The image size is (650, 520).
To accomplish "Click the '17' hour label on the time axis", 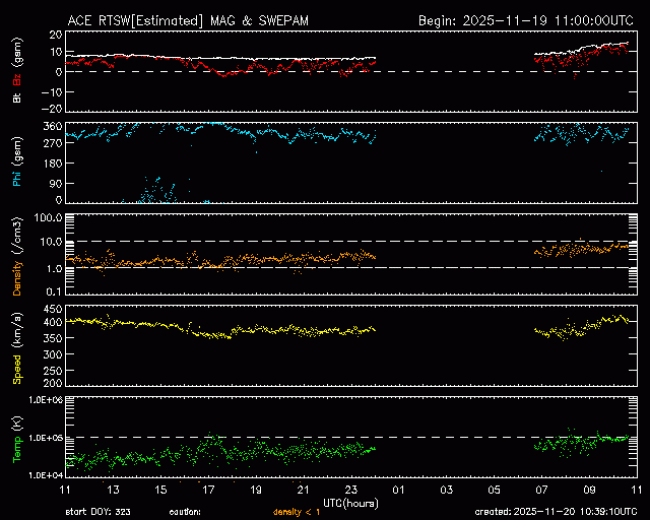I will coord(208,490).
